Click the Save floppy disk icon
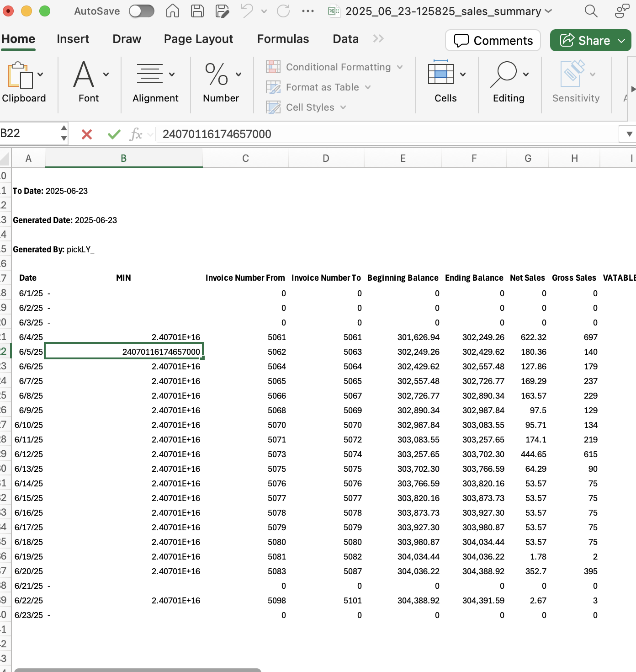This screenshot has width=636, height=672. click(x=197, y=11)
